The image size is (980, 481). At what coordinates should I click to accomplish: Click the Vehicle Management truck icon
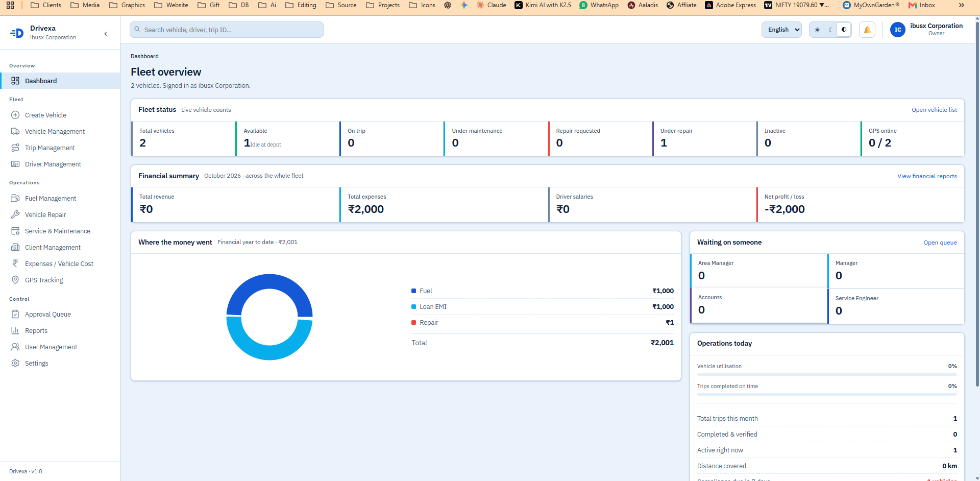point(15,131)
